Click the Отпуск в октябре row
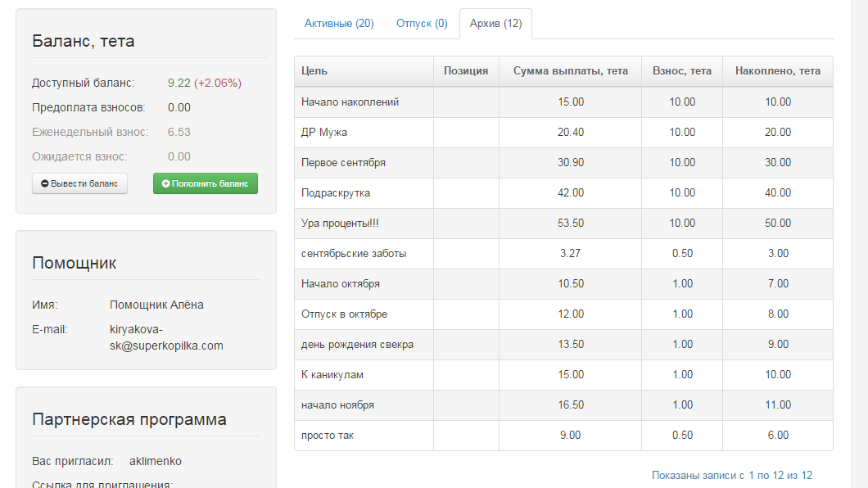The width and height of the screenshot is (868, 488). click(344, 314)
